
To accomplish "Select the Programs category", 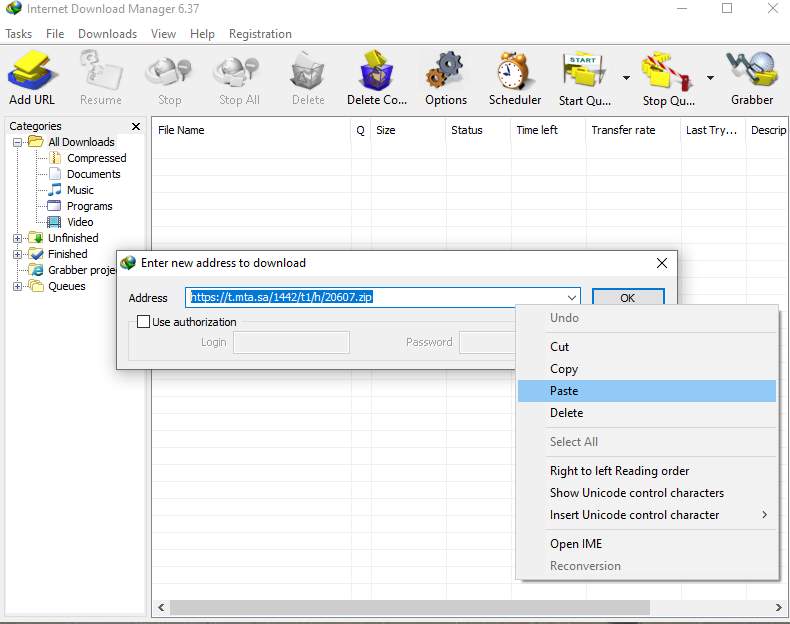I will tap(89, 206).
